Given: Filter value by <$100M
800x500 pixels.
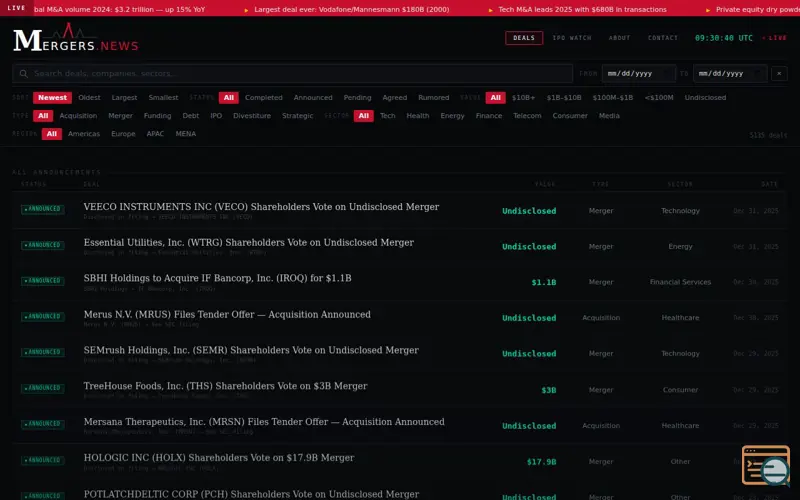Looking at the screenshot, I should pos(659,97).
